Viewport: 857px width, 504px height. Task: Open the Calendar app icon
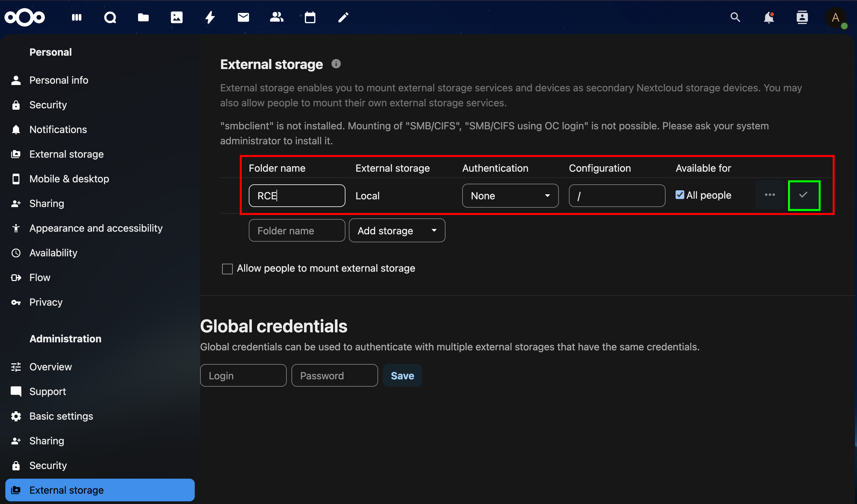tap(310, 17)
